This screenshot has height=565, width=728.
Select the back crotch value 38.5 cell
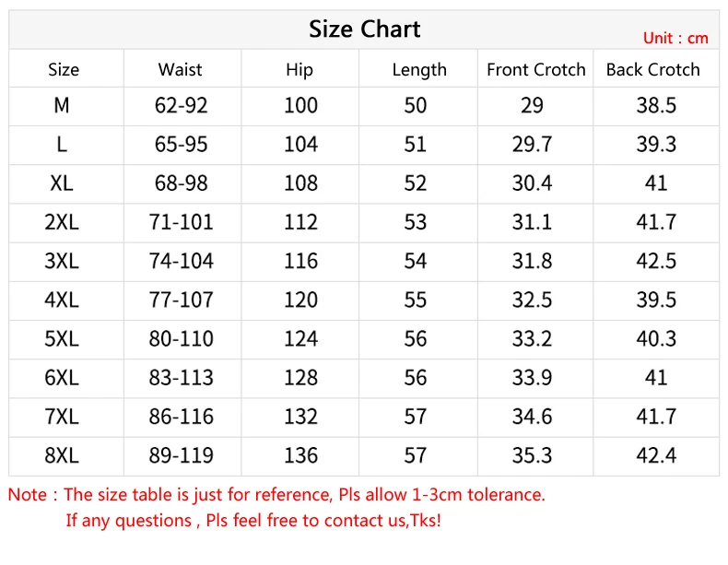tap(656, 106)
